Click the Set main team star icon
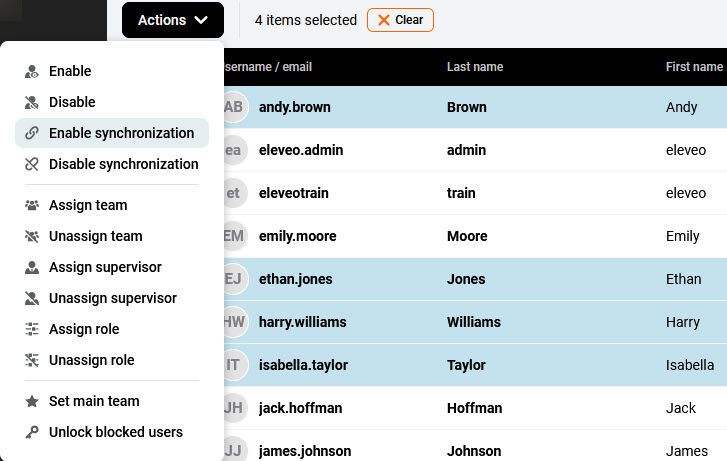 click(32, 401)
